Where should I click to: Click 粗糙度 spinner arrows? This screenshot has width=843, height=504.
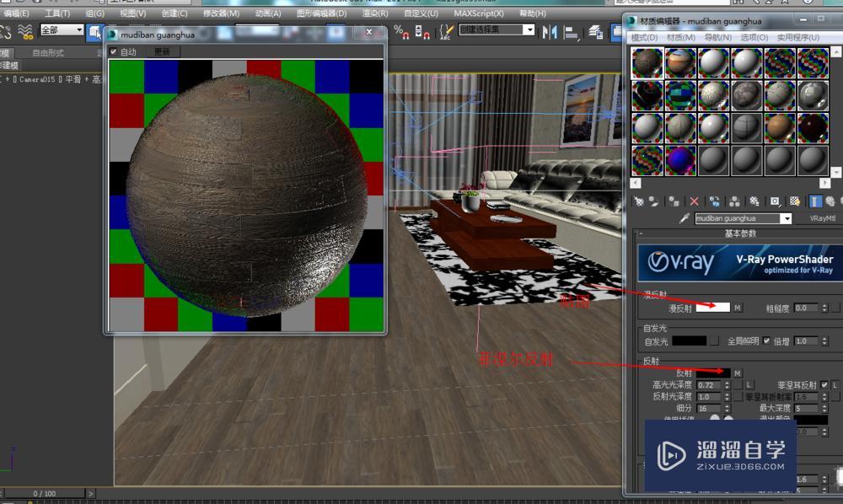pyautogui.click(x=824, y=308)
